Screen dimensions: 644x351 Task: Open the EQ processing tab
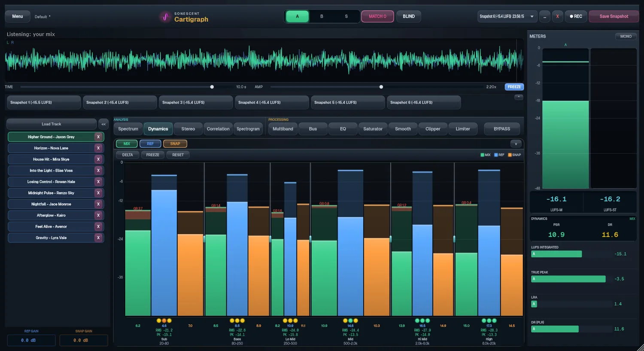click(x=343, y=129)
